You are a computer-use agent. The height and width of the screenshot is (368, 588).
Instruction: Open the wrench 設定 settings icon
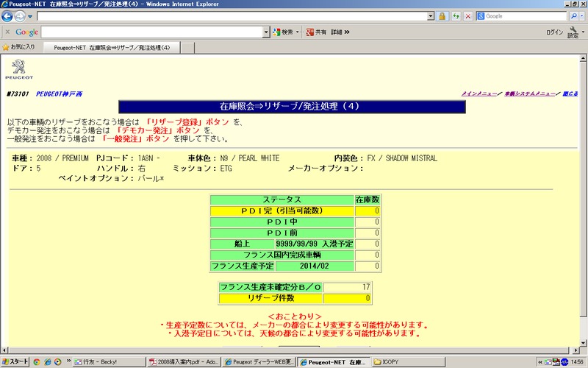tap(573, 32)
